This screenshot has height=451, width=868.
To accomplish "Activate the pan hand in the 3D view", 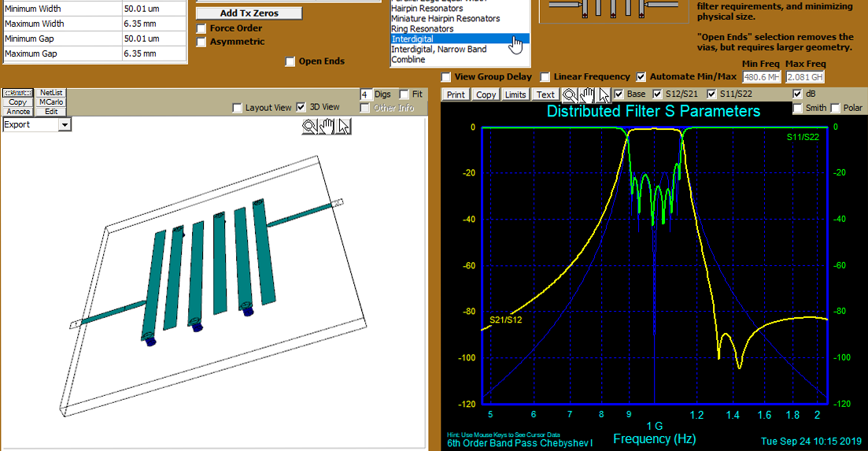I will click(327, 126).
